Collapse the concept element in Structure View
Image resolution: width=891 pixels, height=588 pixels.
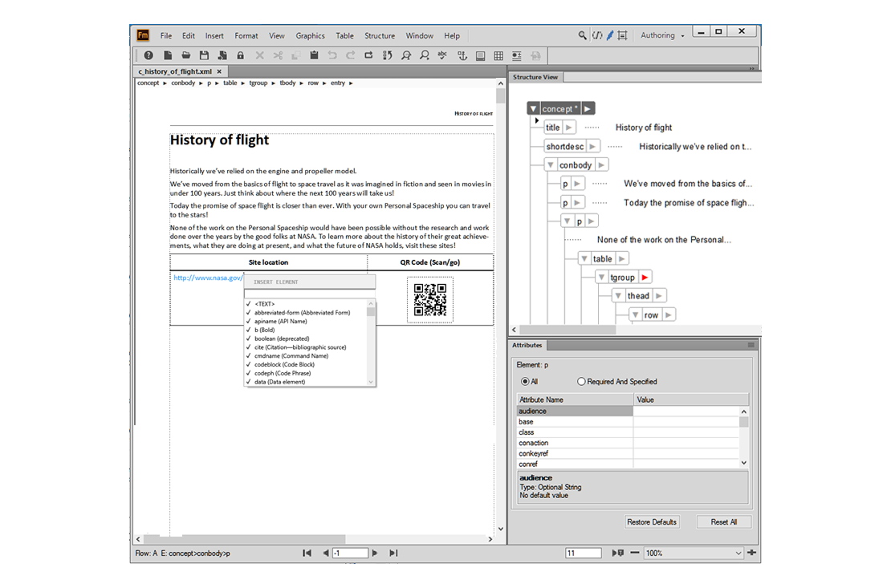coord(533,107)
